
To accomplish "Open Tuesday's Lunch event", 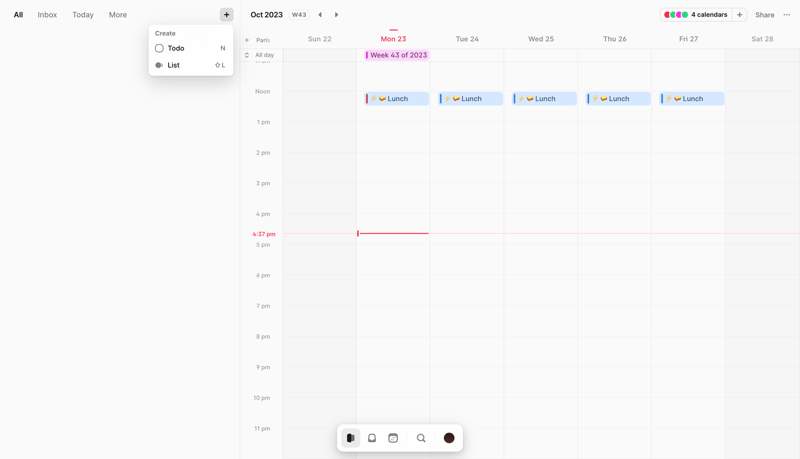I will tap(470, 98).
